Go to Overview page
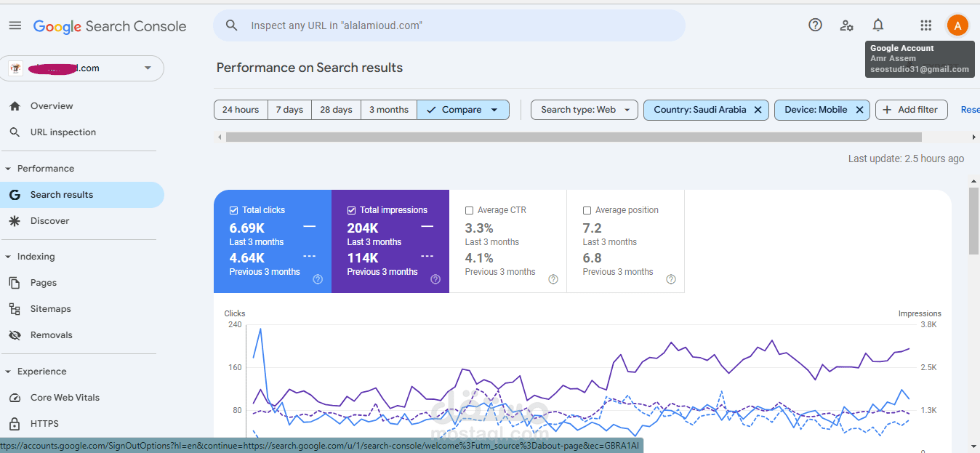This screenshot has height=453, width=980. (x=82, y=106)
